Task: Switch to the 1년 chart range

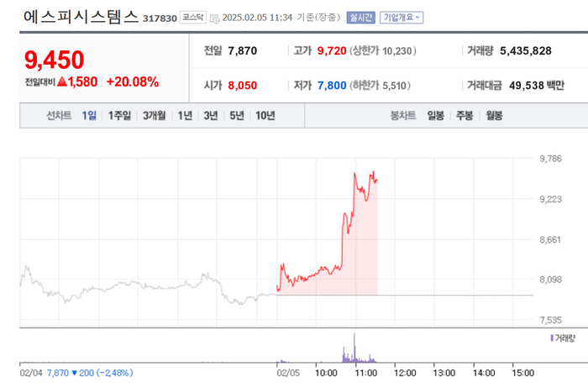Action: pos(185,115)
